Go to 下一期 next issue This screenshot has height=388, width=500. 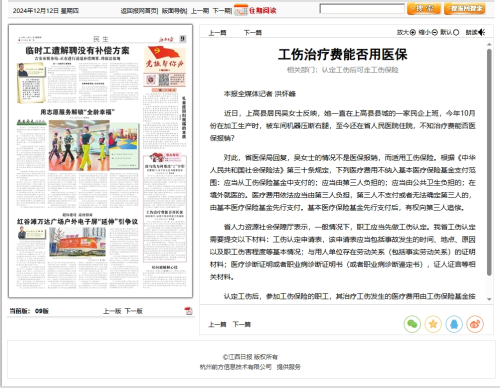[x=222, y=11]
